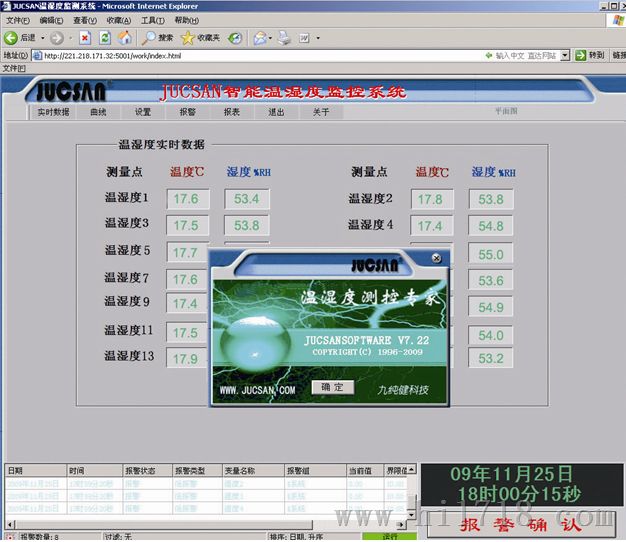Click the 报警数量 status bar entry
The width and height of the screenshot is (626, 542).
tap(39, 537)
